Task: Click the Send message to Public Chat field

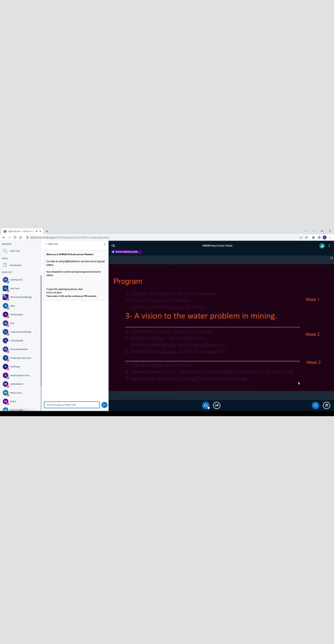Action: click(72, 404)
